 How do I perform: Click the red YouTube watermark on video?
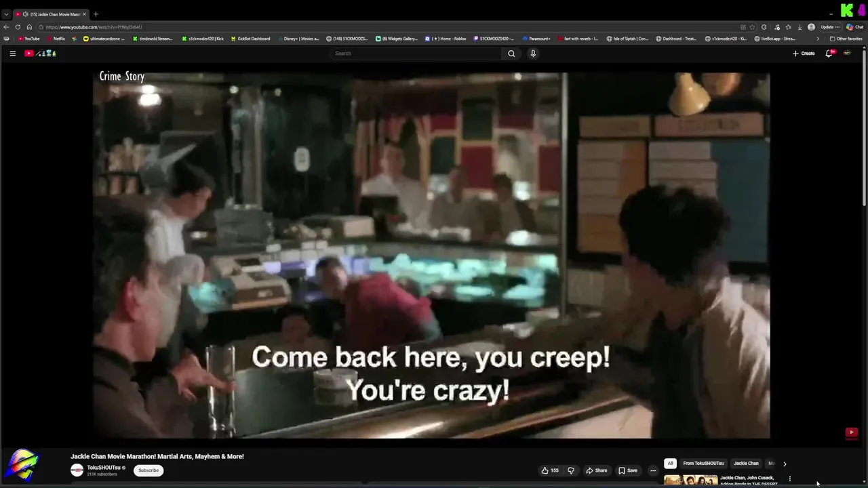pyautogui.click(x=852, y=432)
